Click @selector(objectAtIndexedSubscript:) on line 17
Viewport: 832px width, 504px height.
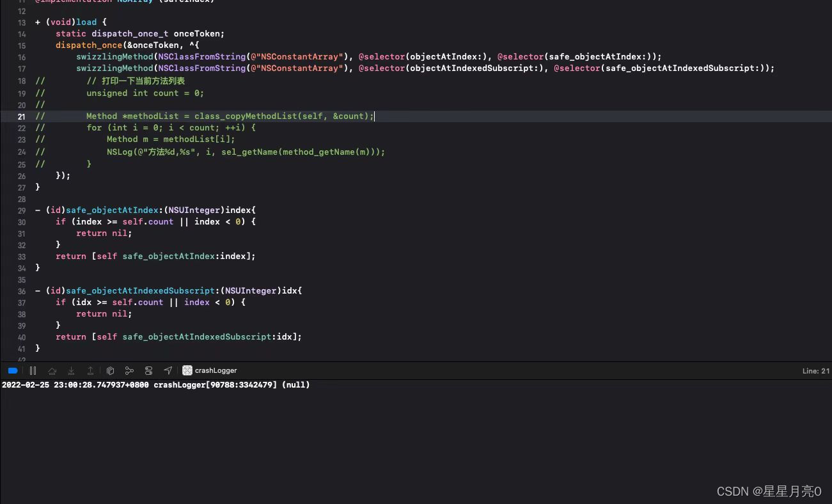pos(450,68)
